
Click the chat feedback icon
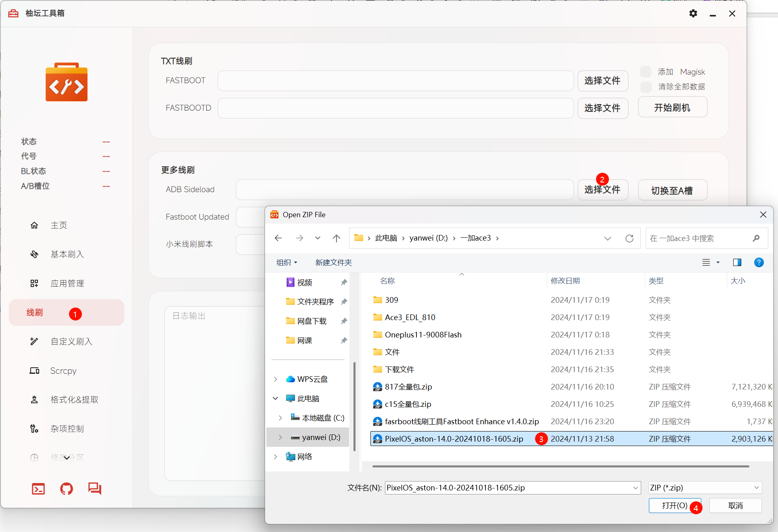click(x=95, y=488)
